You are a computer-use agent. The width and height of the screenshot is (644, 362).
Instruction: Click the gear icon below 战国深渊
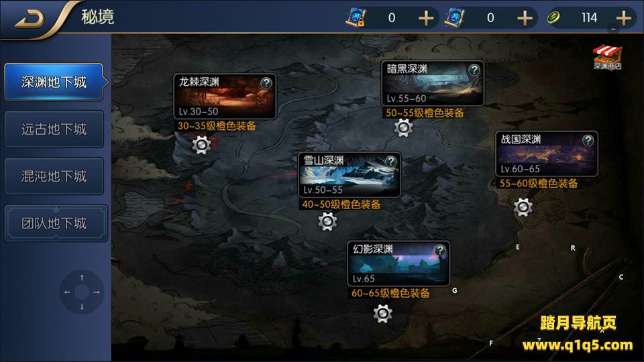click(x=523, y=207)
